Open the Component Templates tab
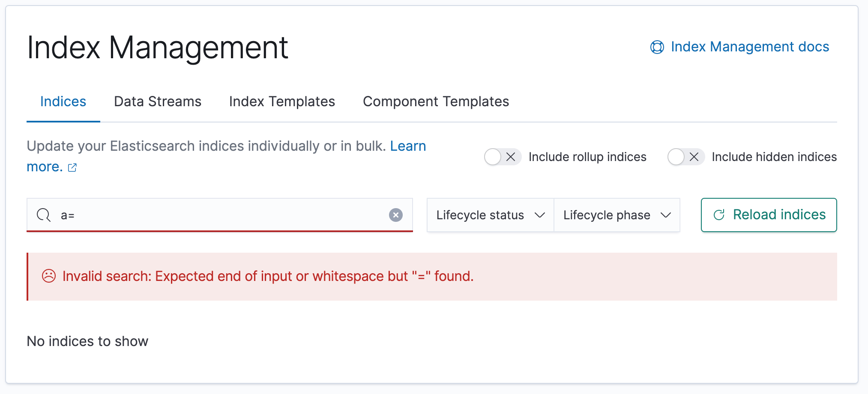This screenshot has width=868, height=394. click(436, 101)
